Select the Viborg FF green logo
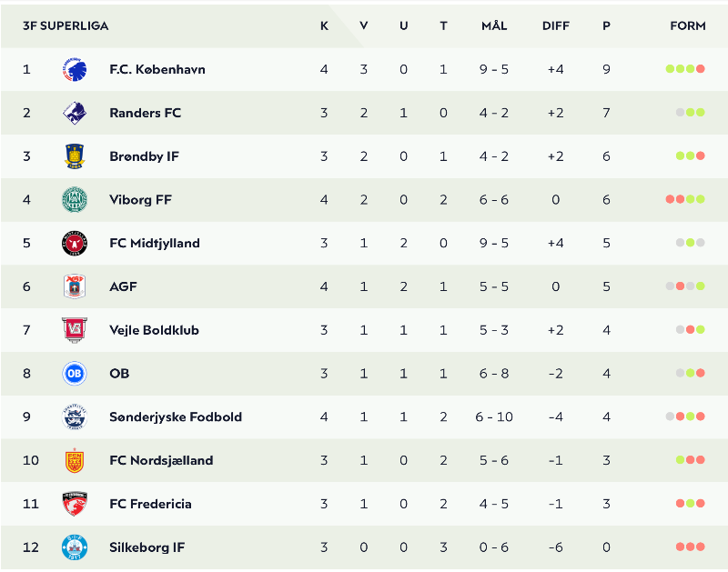This screenshot has height=572, width=728. [75, 200]
